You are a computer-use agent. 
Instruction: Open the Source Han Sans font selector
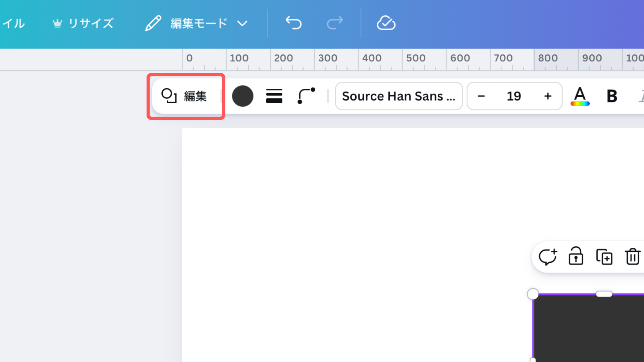point(399,96)
